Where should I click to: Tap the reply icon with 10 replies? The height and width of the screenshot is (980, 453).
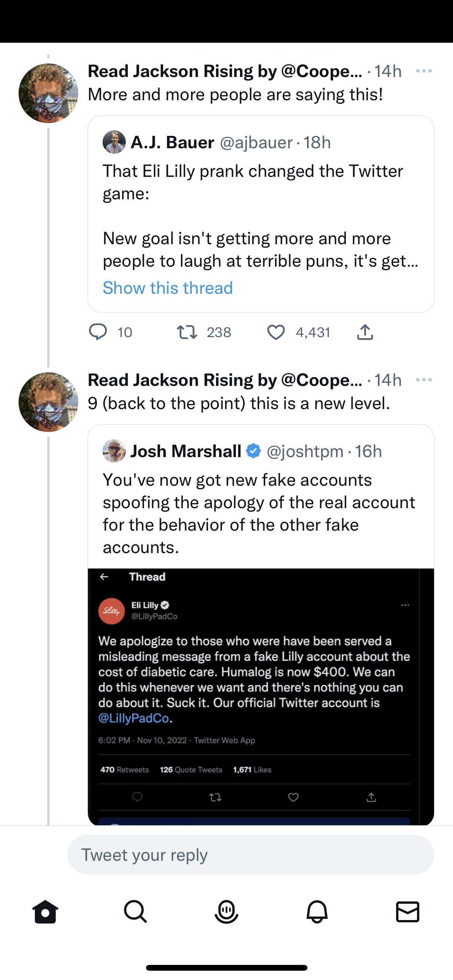pyautogui.click(x=98, y=332)
